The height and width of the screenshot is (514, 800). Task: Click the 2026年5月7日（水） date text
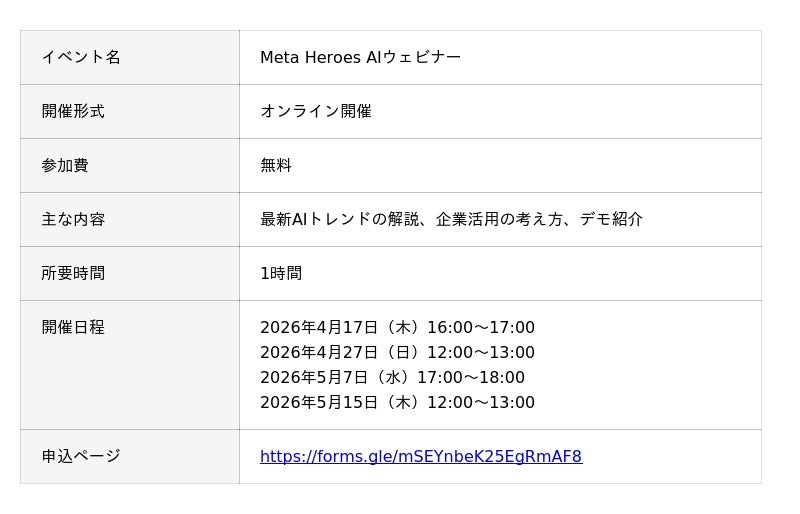click(336, 378)
